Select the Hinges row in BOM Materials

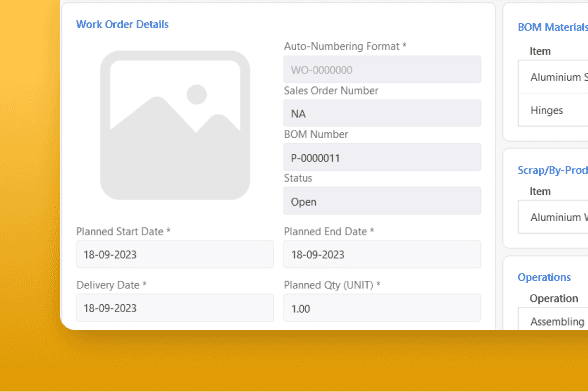(553, 110)
